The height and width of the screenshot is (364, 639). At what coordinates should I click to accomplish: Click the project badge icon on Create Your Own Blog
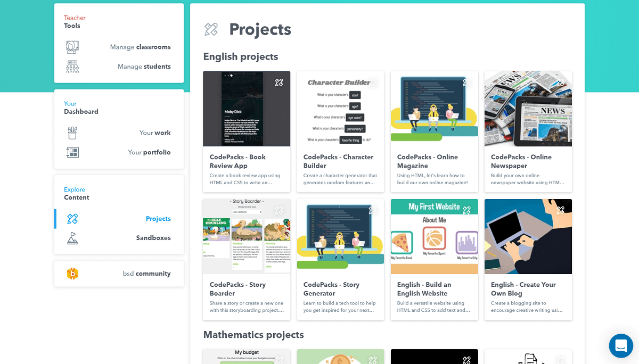(x=560, y=210)
